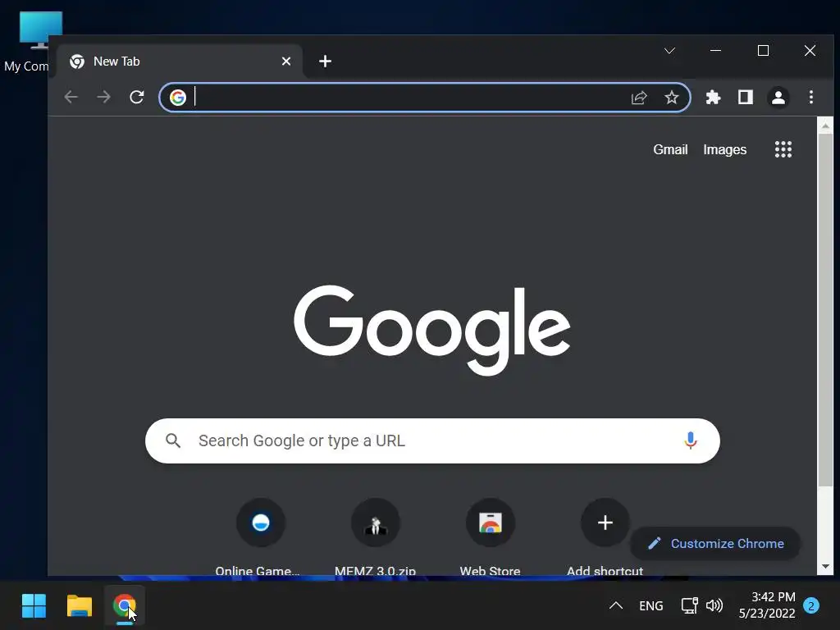Select the New Tab tab

(180, 61)
